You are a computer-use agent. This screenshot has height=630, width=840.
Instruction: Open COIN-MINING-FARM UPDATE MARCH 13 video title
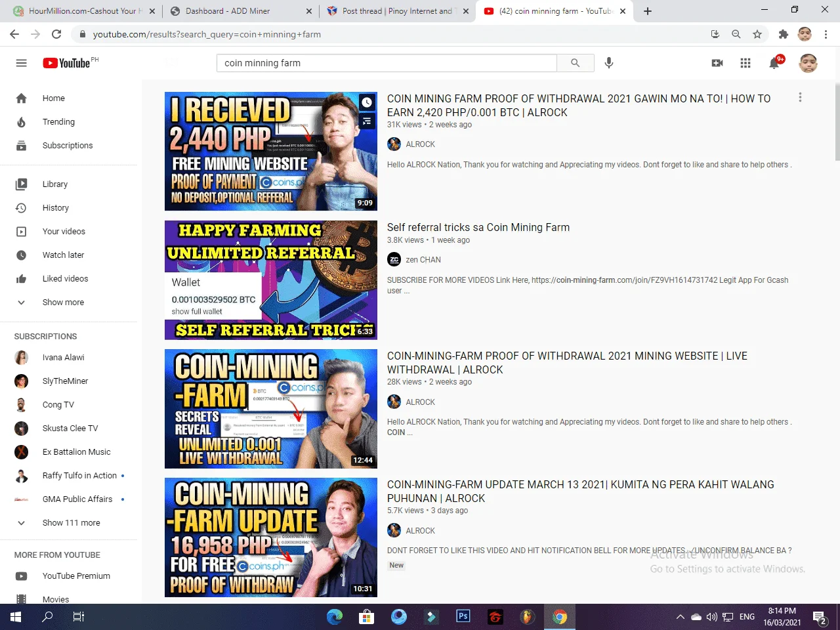pyautogui.click(x=581, y=492)
